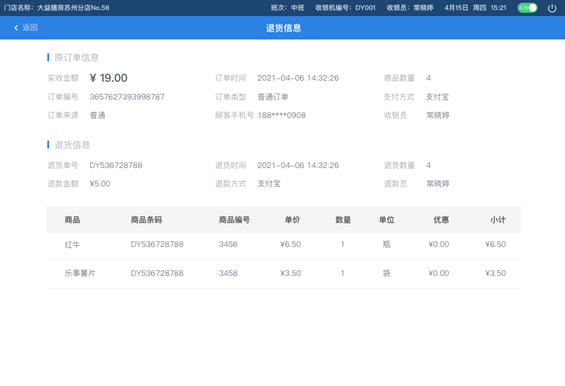Click the paid amount ¥ 19.00
565x386 pixels.
pyautogui.click(x=108, y=78)
